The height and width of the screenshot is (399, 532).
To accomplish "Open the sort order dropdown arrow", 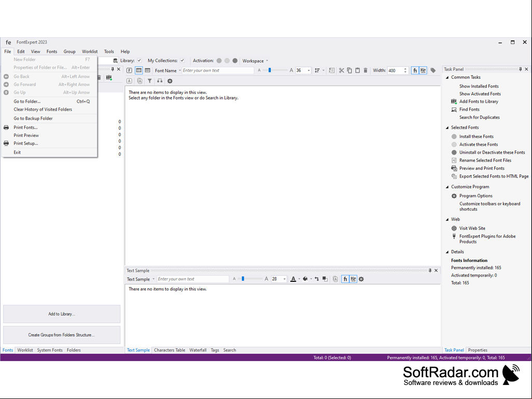I will [x=323, y=71].
